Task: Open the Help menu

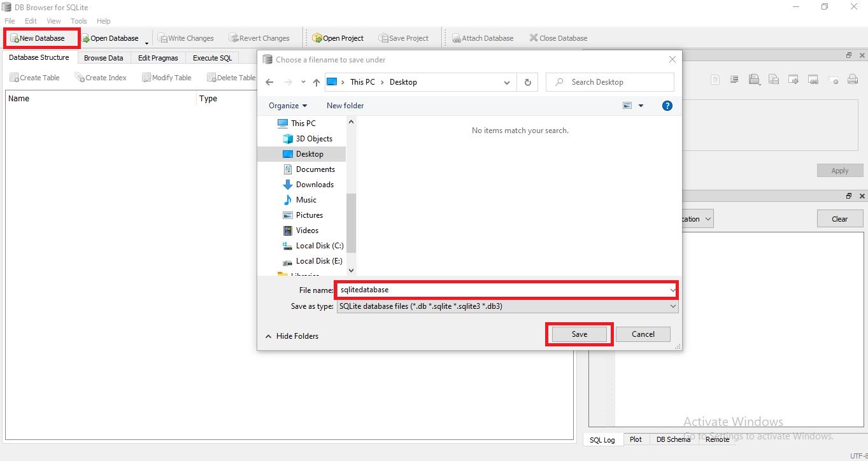Action: click(104, 21)
